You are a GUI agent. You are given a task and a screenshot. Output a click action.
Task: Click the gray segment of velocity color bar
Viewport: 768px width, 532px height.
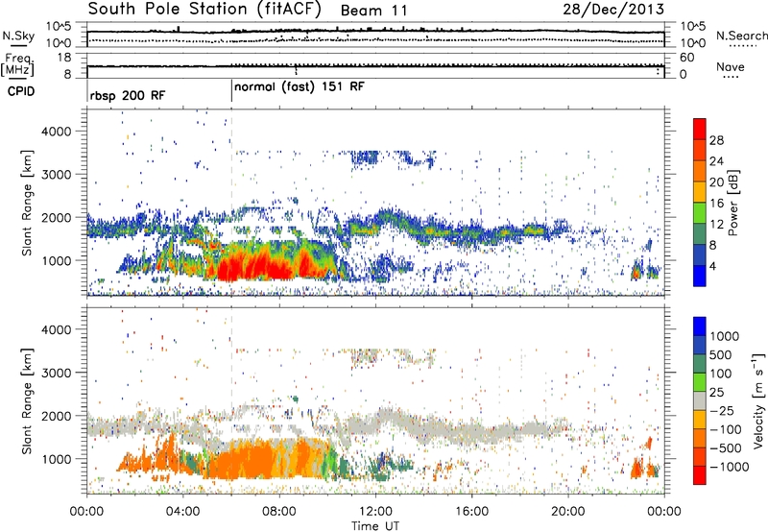[700, 400]
